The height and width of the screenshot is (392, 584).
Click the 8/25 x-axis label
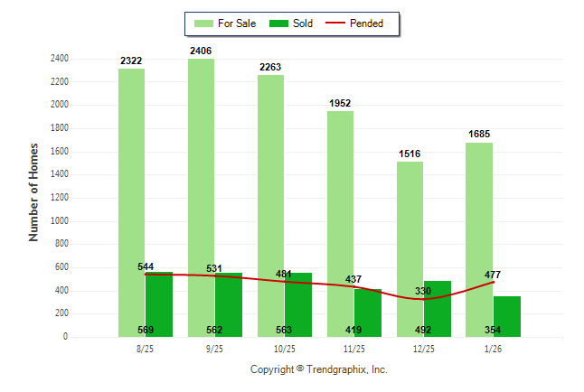(x=145, y=348)
